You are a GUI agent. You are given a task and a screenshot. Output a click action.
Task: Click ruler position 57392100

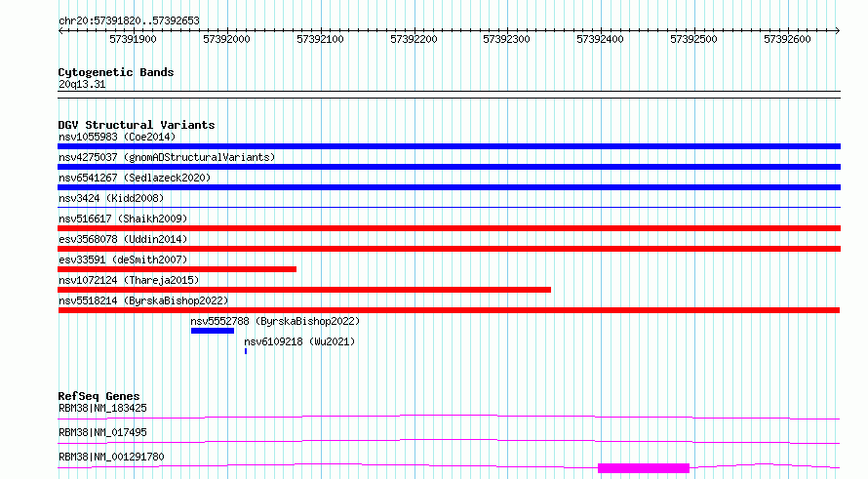tap(320, 39)
